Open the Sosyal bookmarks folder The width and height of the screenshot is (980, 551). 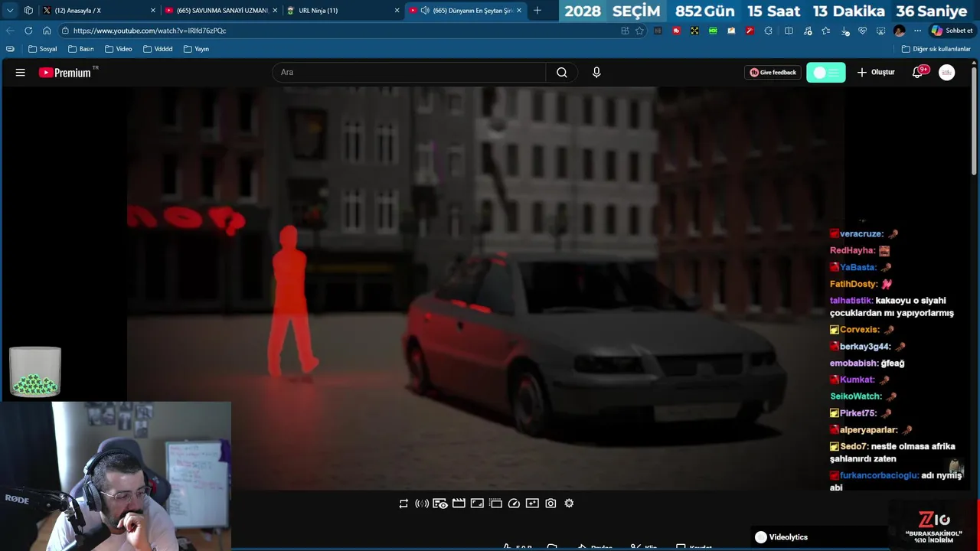point(43,49)
